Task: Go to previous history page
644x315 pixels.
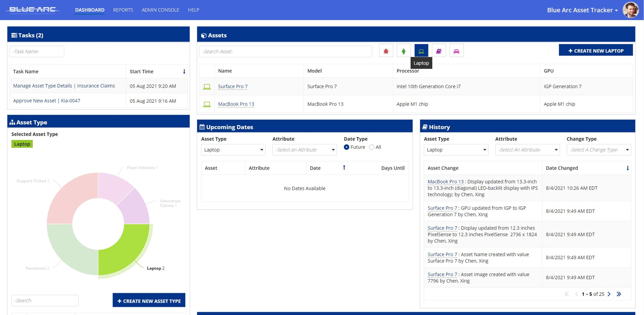Action: coord(577,294)
